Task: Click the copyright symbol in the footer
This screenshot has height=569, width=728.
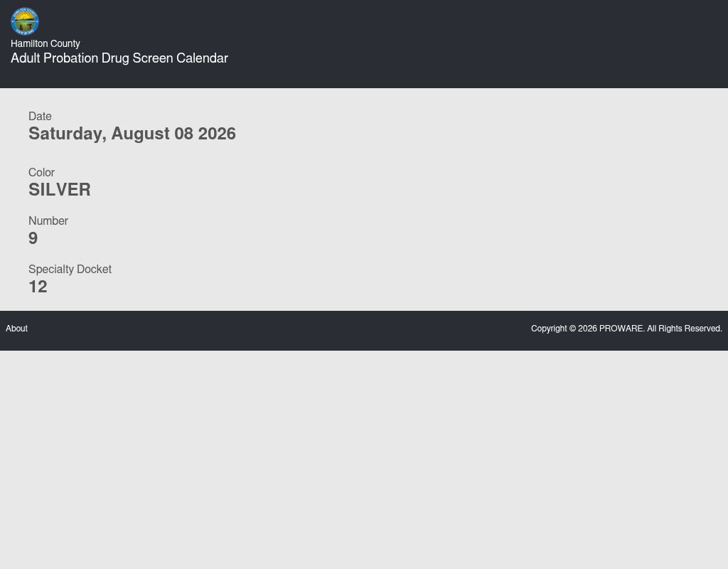Action: (572, 329)
